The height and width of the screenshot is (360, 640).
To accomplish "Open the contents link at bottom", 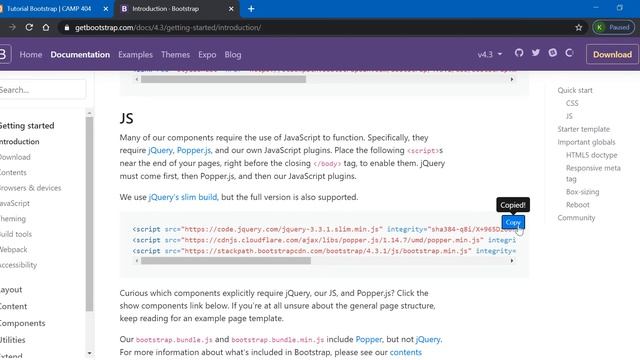I will pos(406,352).
